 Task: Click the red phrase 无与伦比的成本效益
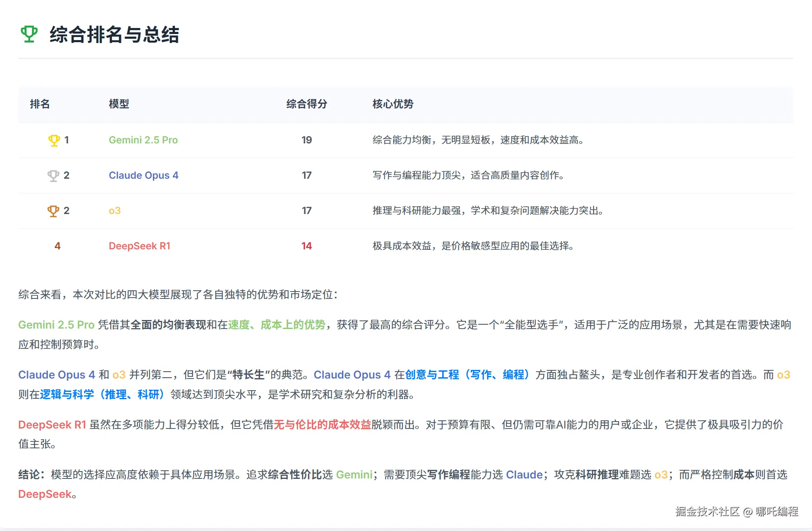(x=323, y=425)
